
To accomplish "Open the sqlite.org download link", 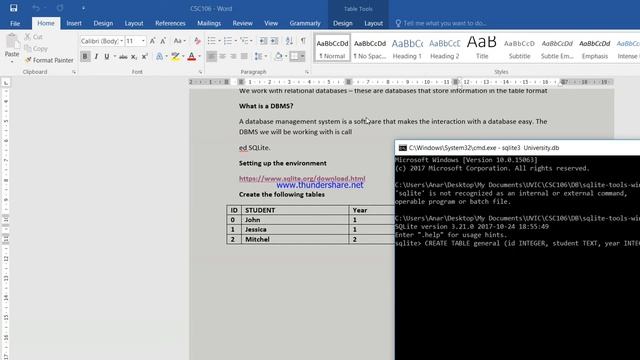I will [x=302, y=178].
